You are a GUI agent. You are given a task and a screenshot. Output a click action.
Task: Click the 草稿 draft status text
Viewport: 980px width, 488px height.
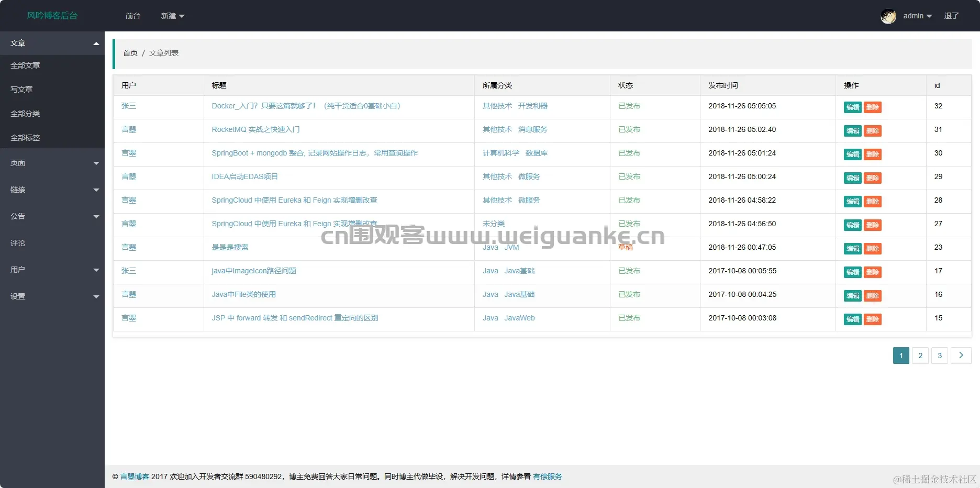point(626,247)
